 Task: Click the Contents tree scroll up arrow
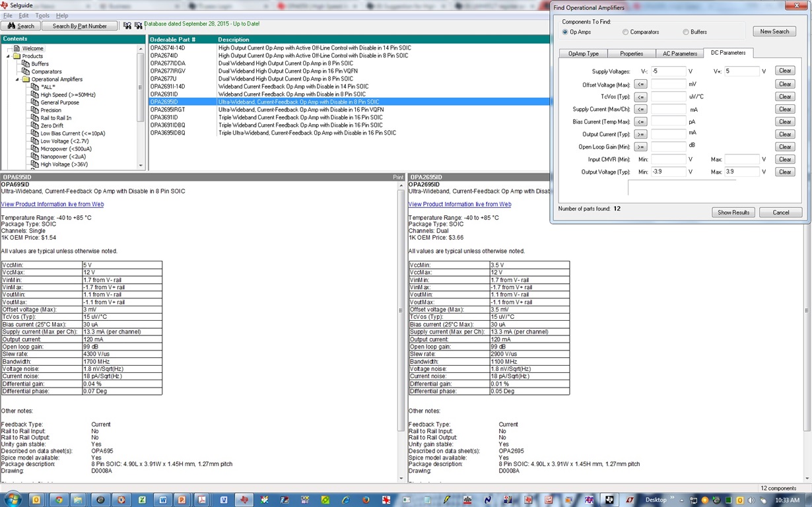140,48
